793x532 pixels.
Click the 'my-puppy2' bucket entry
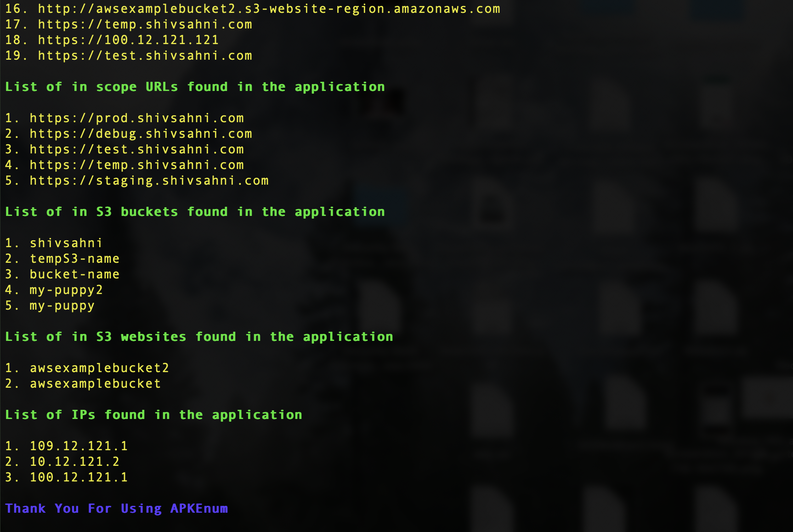(x=66, y=290)
